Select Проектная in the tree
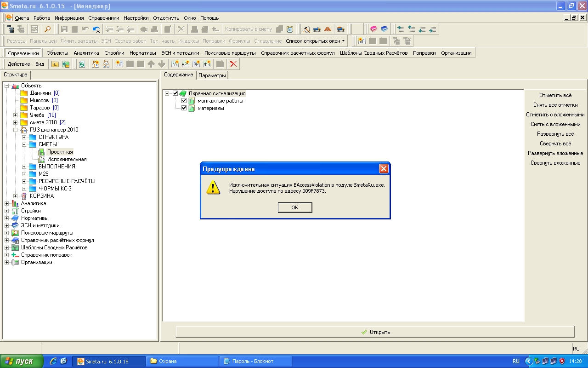 click(60, 152)
